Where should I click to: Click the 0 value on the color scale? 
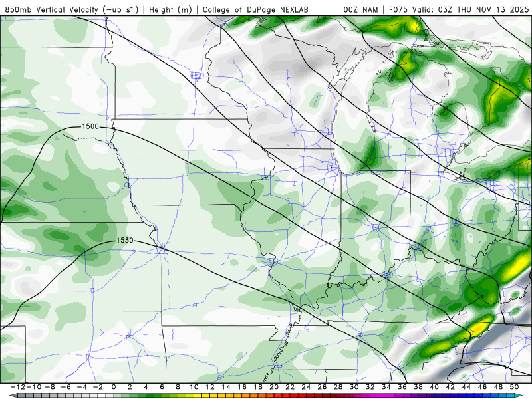click(114, 387)
